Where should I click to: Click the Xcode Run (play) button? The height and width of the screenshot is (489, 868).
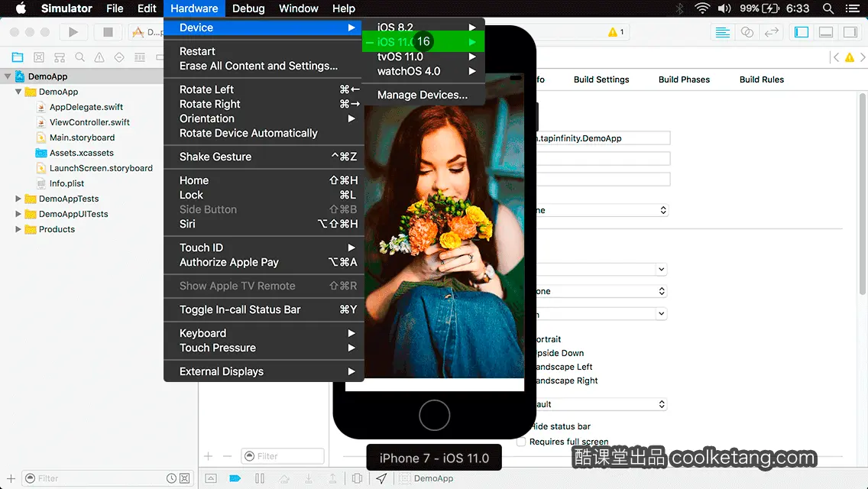(73, 32)
